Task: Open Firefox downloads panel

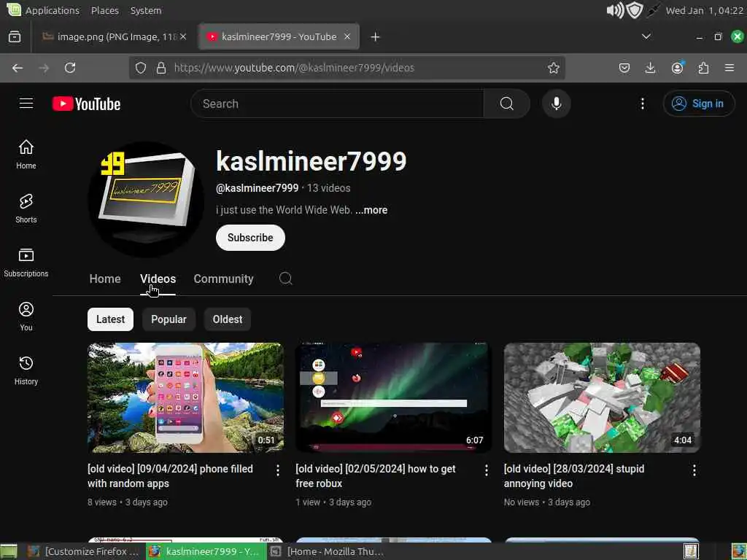Action: click(650, 68)
